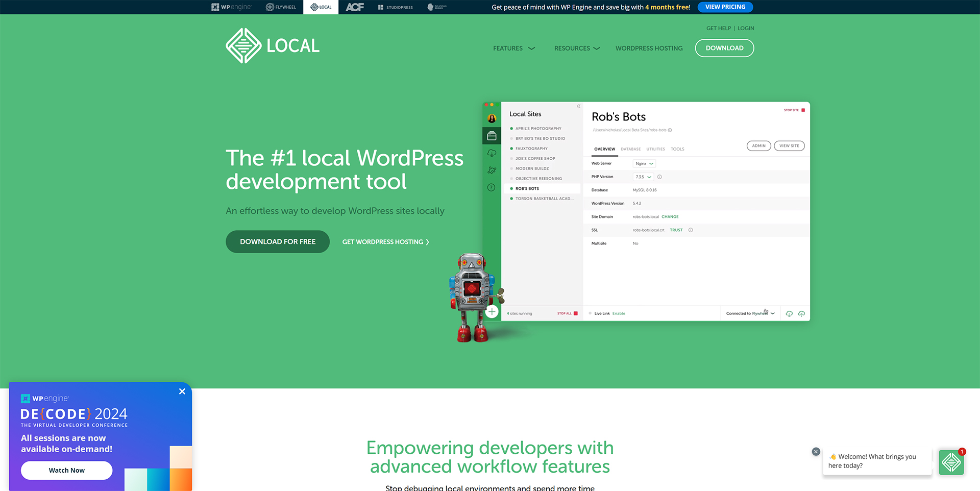Click the SSL info icon

tap(691, 230)
